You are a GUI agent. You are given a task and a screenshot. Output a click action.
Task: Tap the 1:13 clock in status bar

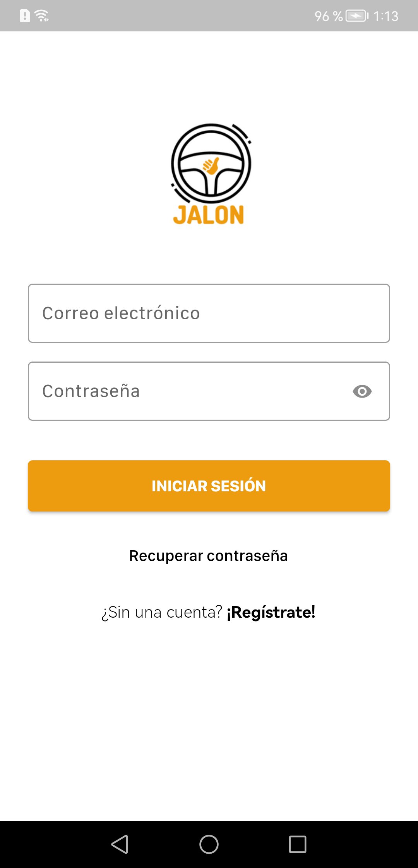pyautogui.click(x=386, y=16)
